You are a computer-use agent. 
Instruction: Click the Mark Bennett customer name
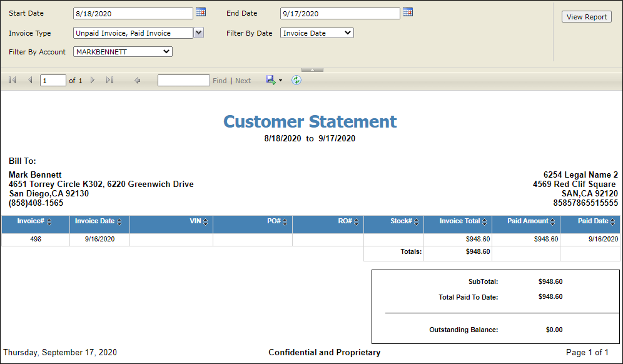click(35, 175)
